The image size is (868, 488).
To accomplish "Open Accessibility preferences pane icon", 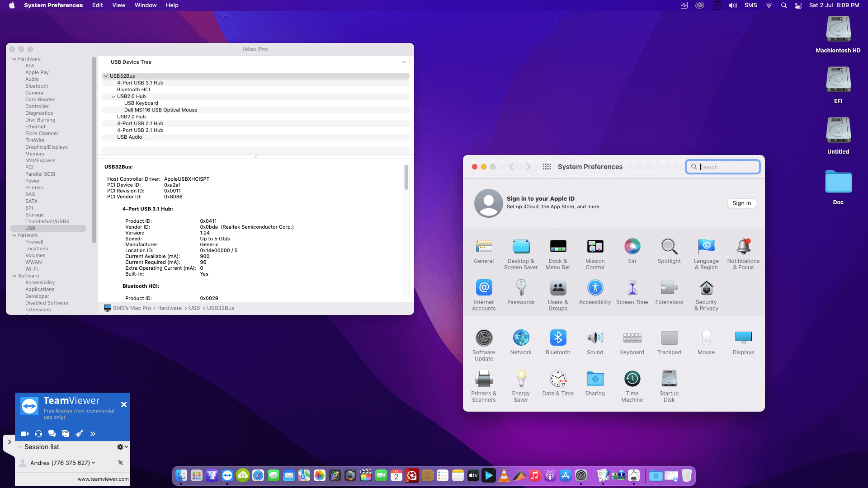I will tap(595, 288).
